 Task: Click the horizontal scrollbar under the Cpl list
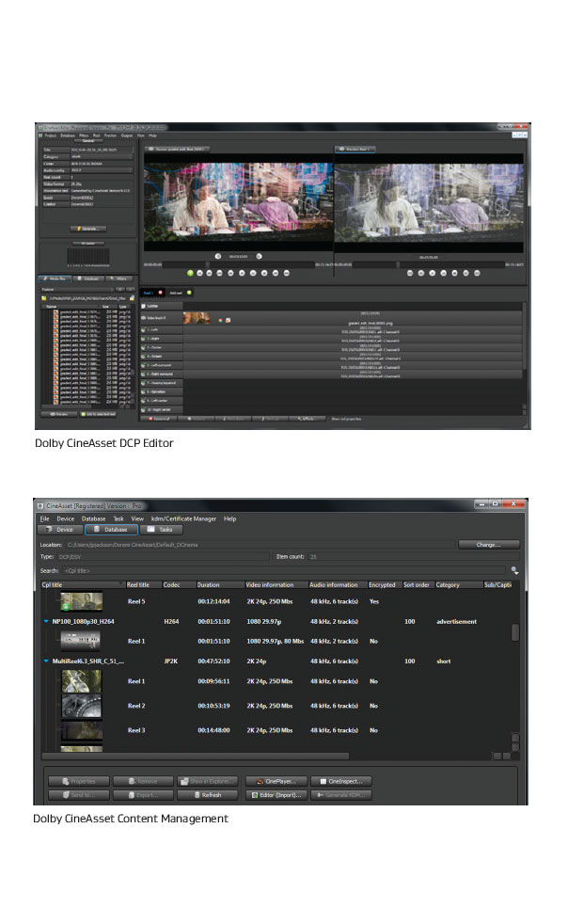[196, 757]
